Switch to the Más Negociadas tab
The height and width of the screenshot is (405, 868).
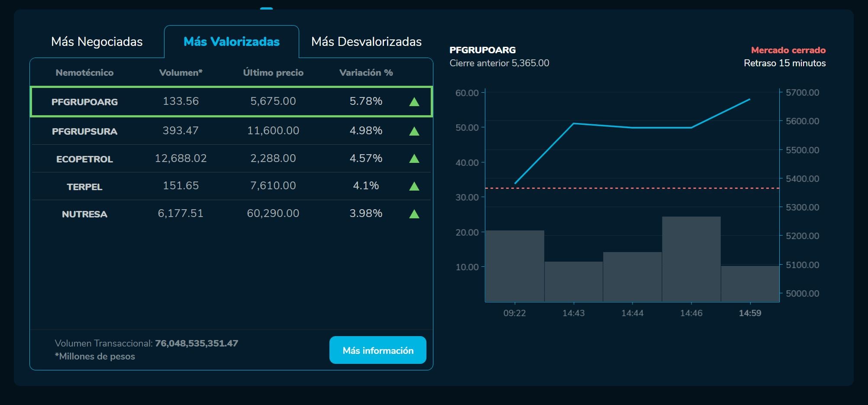pos(97,42)
